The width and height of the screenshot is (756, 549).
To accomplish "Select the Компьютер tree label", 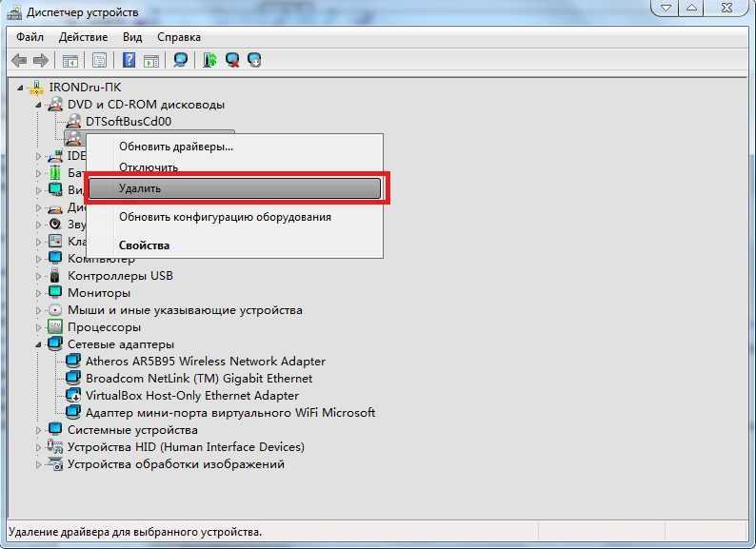I will (x=101, y=260).
